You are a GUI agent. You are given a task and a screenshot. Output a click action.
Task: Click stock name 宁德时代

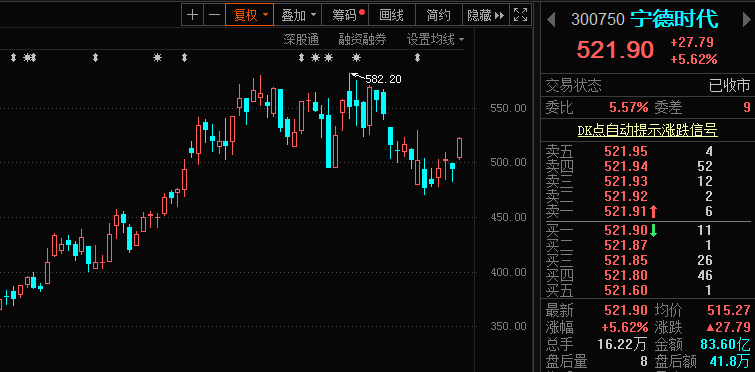(x=674, y=19)
